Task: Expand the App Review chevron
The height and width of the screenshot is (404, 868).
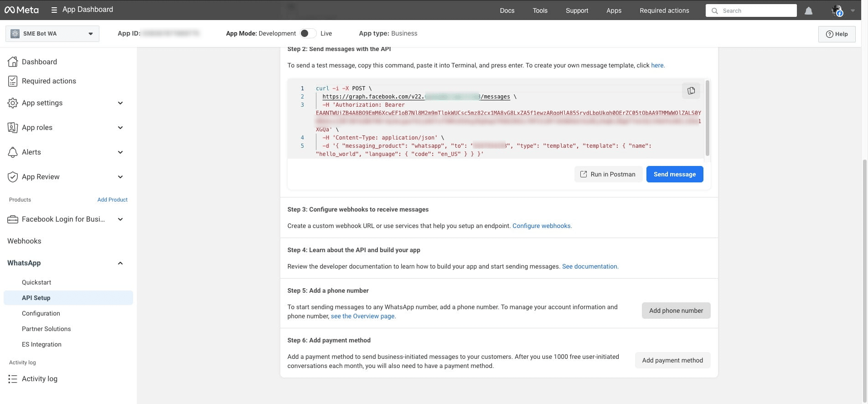Action: pos(120,177)
